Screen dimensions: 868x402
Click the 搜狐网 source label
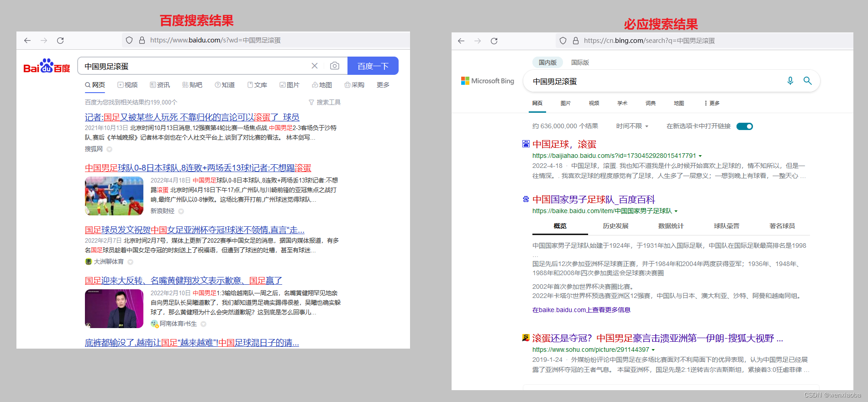coord(94,149)
